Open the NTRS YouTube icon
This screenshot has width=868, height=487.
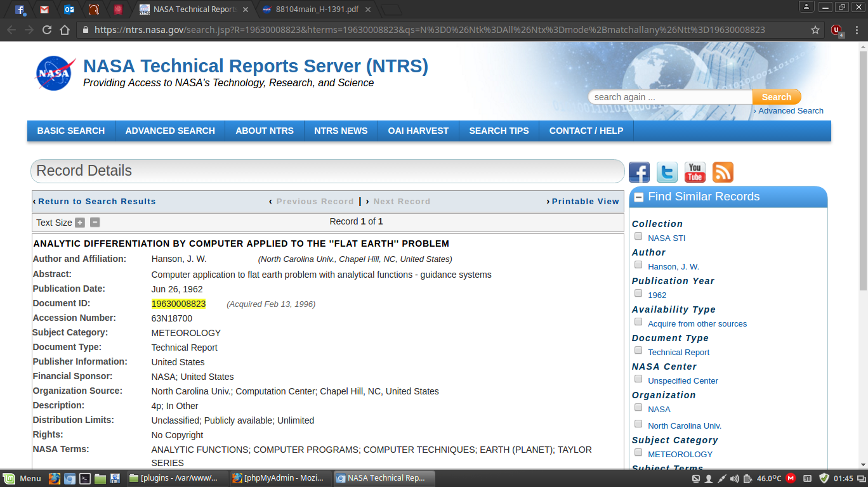695,172
